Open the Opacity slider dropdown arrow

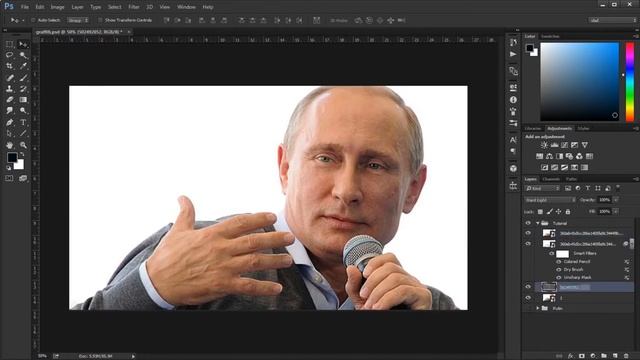[x=616, y=200]
